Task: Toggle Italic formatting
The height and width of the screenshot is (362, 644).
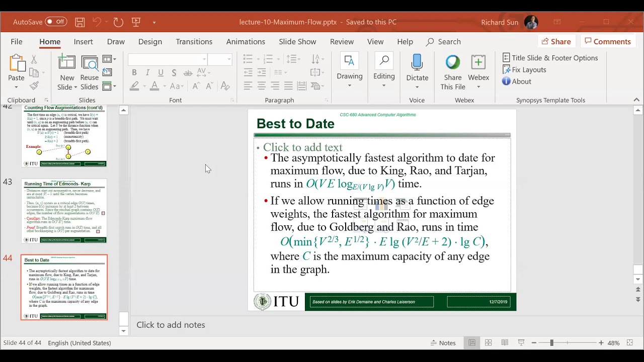Action: click(147, 73)
